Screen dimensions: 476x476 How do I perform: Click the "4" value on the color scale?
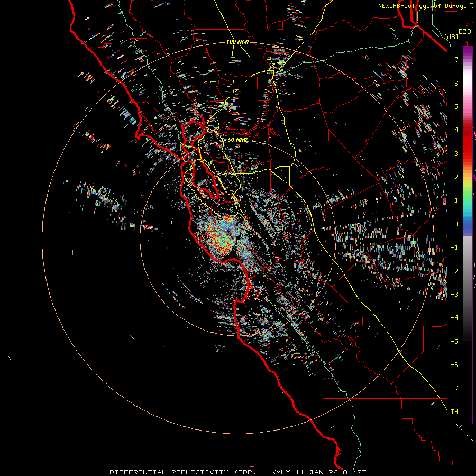456,130
